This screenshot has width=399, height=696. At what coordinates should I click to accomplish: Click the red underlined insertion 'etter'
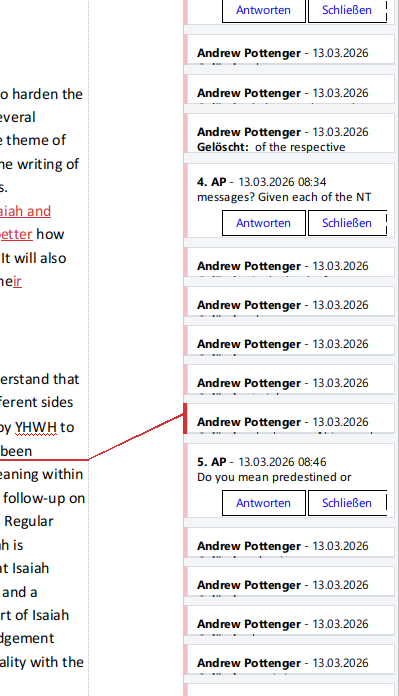(x=16, y=234)
